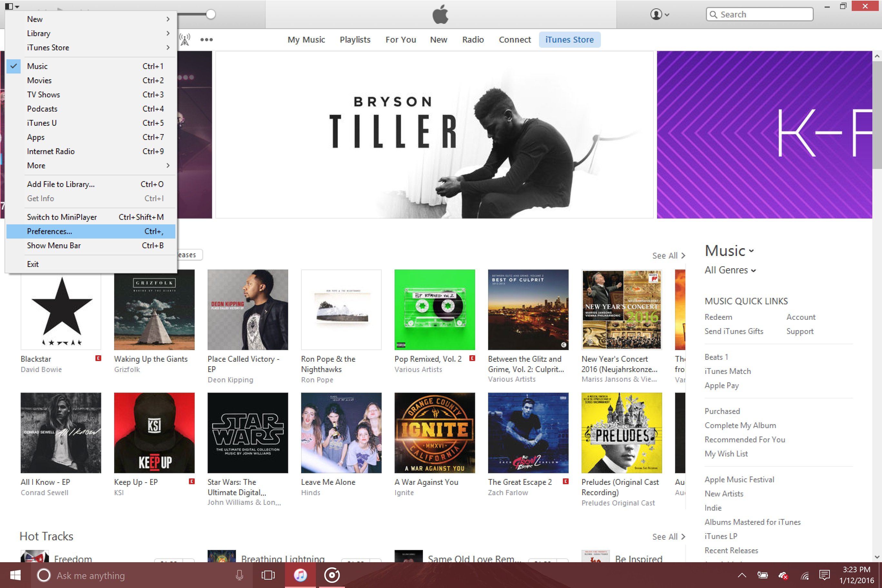Click Send iTunes Gifts link

(x=733, y=331)
